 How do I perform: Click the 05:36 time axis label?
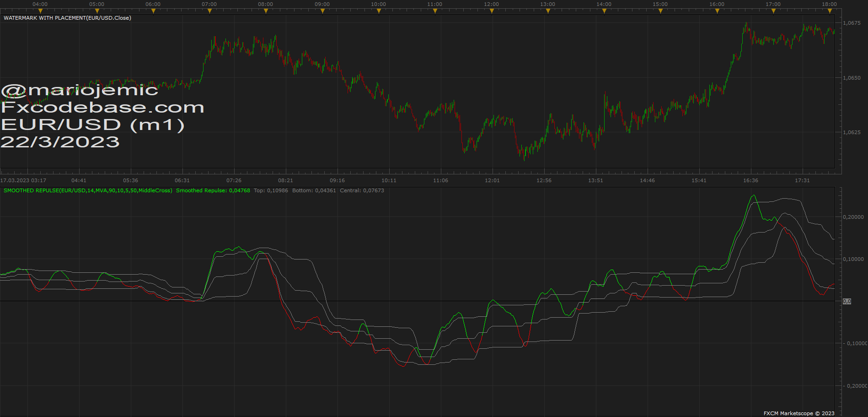(x=130, y=180)
